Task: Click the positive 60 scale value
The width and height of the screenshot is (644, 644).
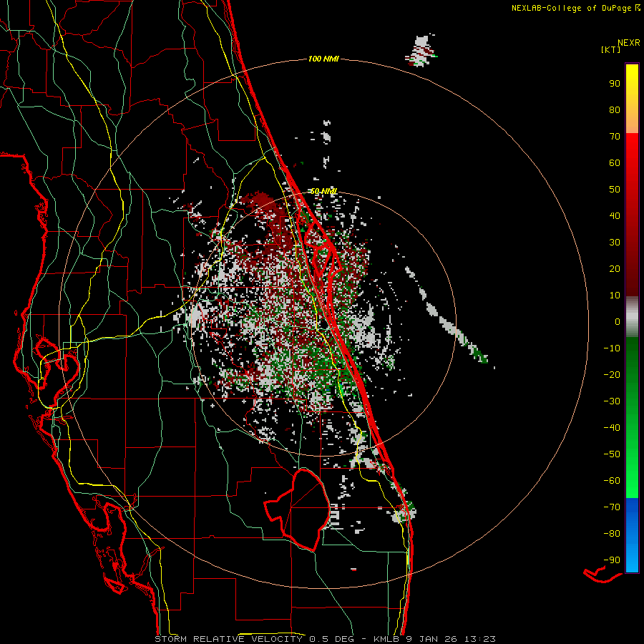Action: pyautogui.click(x=615, y=162)
